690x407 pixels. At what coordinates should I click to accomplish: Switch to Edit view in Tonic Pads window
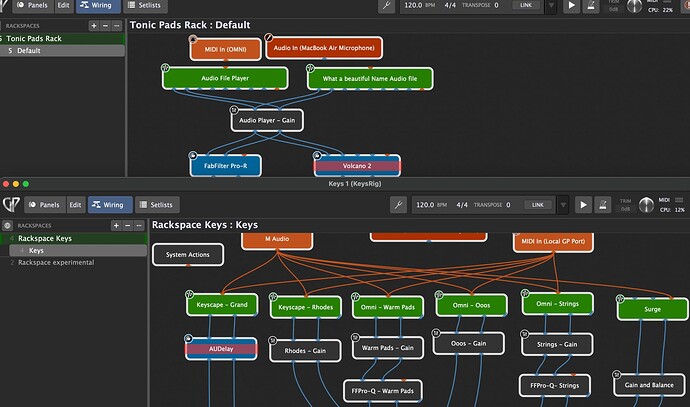63,5
